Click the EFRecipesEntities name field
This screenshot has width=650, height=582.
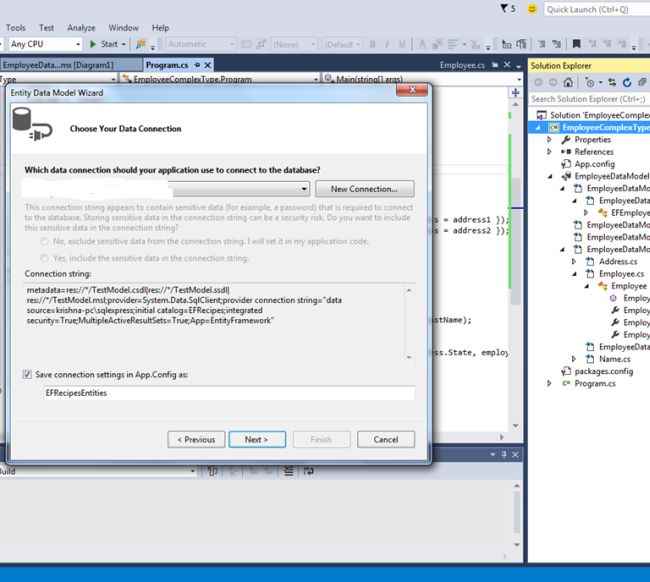coord(228,393)
